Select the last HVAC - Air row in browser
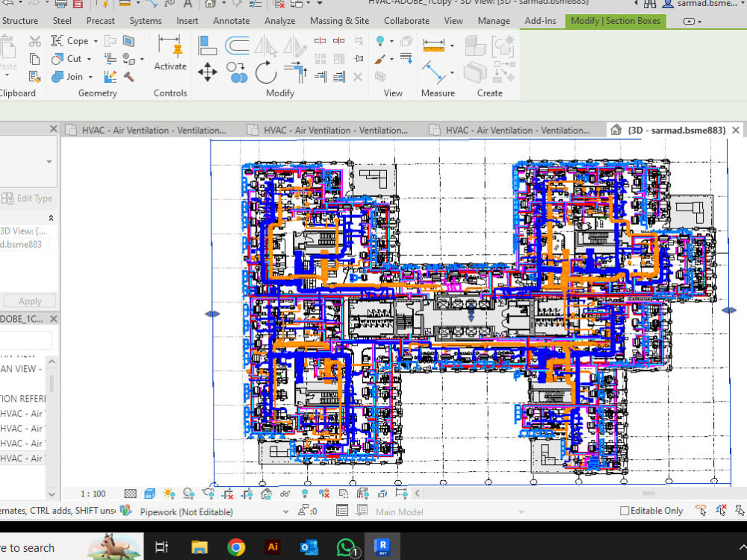The image size is (747, 560). pos(22,458)
